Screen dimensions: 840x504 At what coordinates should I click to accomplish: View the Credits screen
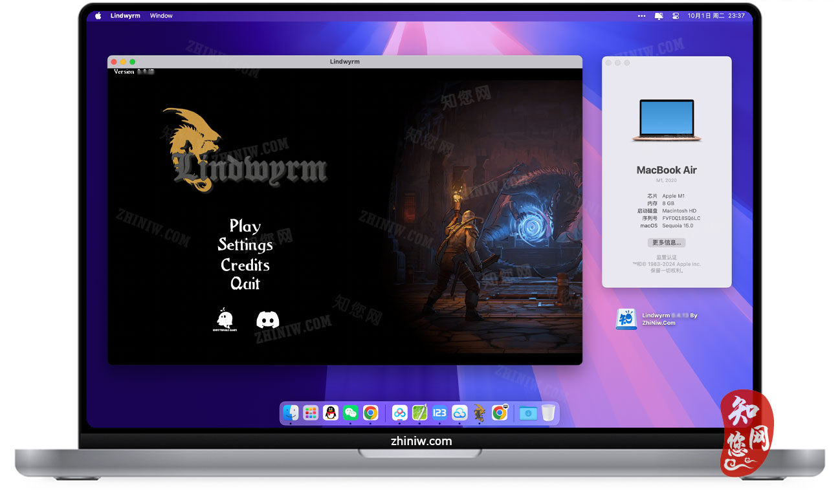click(x=245, y=265)
